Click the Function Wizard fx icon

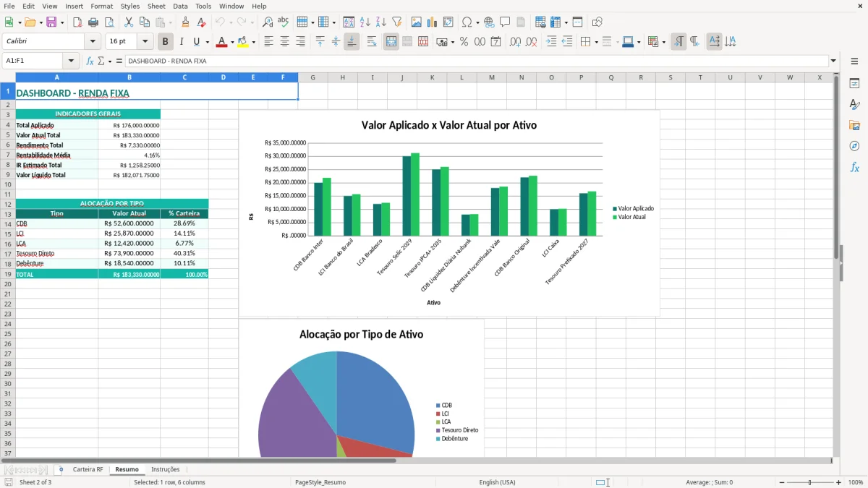point(90,61)
